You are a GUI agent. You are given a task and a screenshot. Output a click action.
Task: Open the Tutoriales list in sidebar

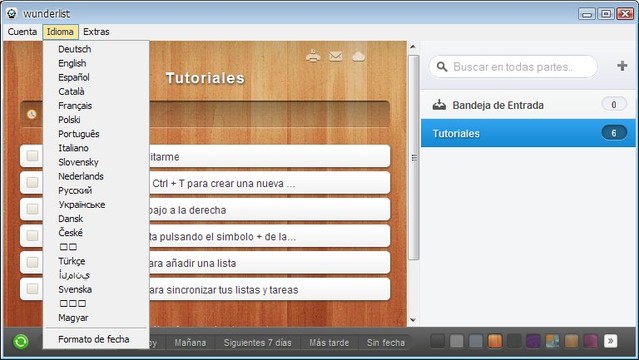pos(528,133)
